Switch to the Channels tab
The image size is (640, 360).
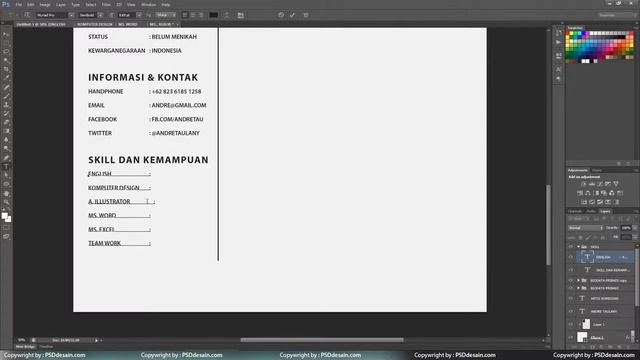pos(575,211)
